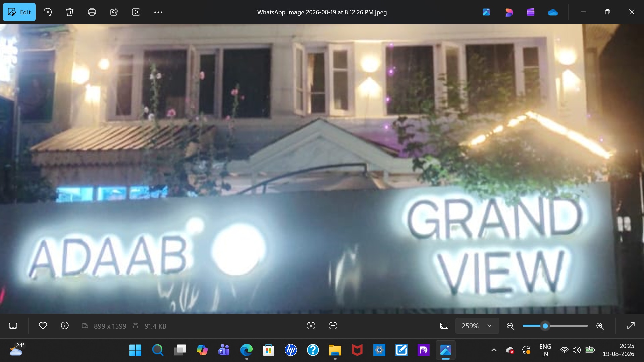This screenshot has width=644, height=362.
Task: Open Windows Search from the taskbar
Action: coord(158,350)
